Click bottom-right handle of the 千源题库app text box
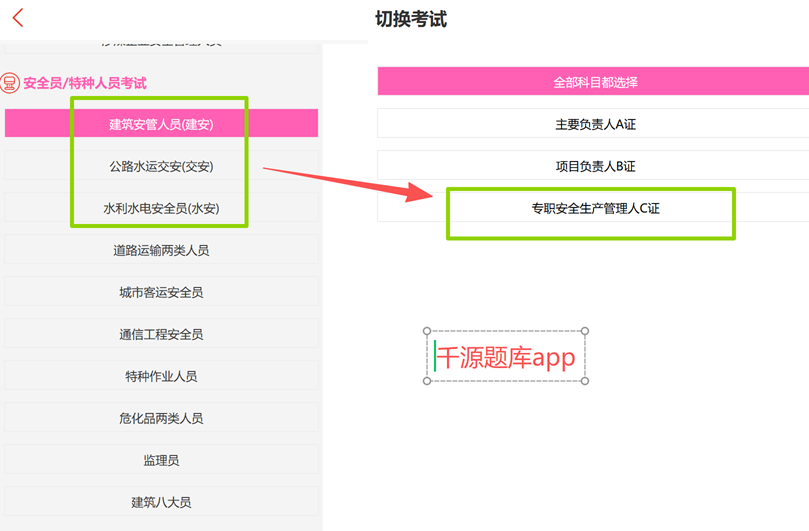The height and width of the screenshot is (531, 809). pyautogui.click(x=585, y=380)
